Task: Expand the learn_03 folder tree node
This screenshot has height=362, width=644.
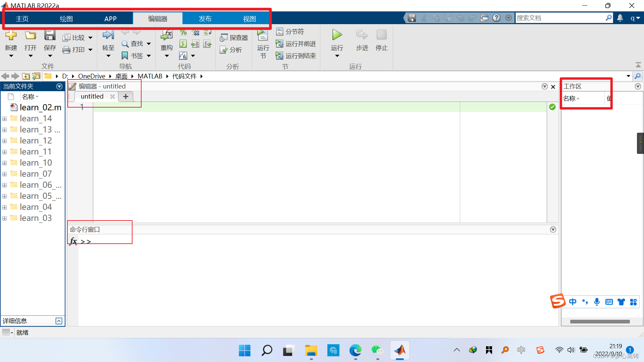Action: point(5,218)
